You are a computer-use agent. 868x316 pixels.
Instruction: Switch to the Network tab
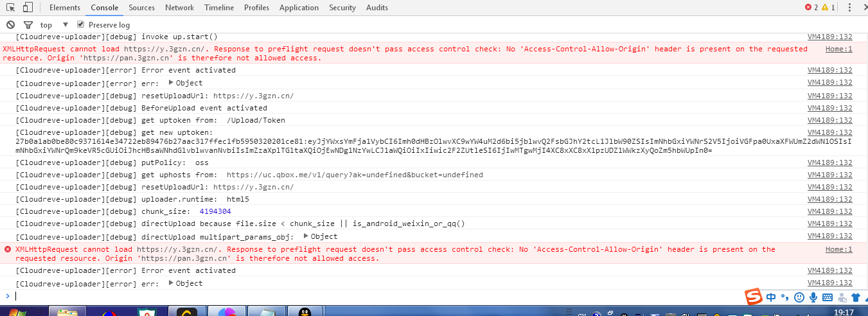(x=179, y=8)
